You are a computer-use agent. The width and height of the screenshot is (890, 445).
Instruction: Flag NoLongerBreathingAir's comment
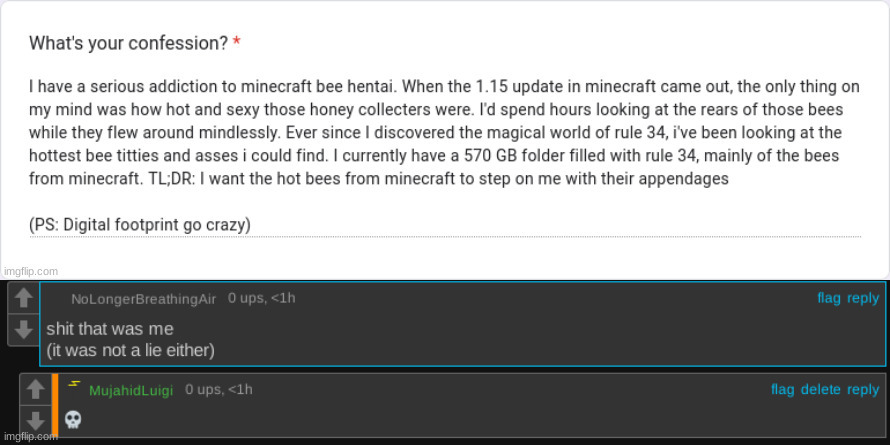pyautogui.click(x=829, y=298)
